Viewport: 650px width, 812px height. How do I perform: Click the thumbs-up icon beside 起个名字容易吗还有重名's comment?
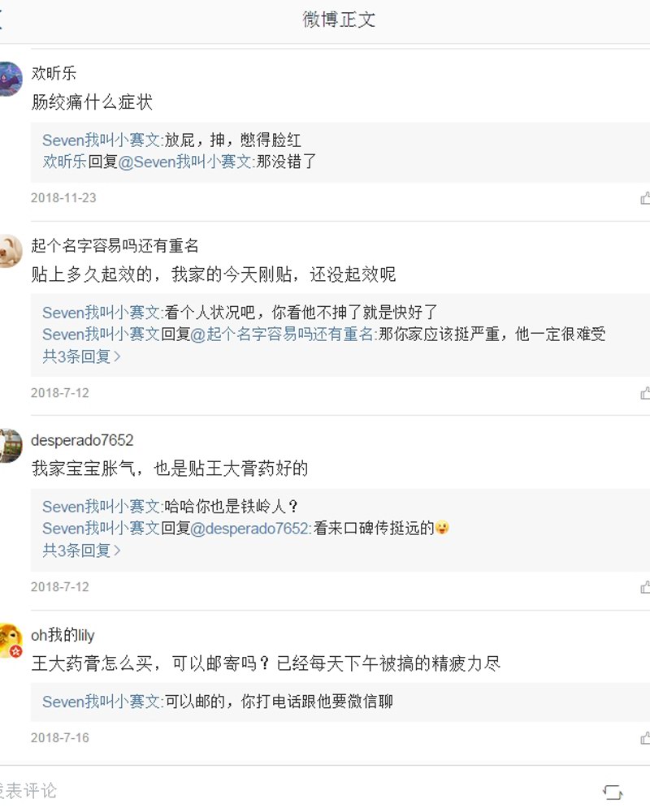tap(645, 393)
